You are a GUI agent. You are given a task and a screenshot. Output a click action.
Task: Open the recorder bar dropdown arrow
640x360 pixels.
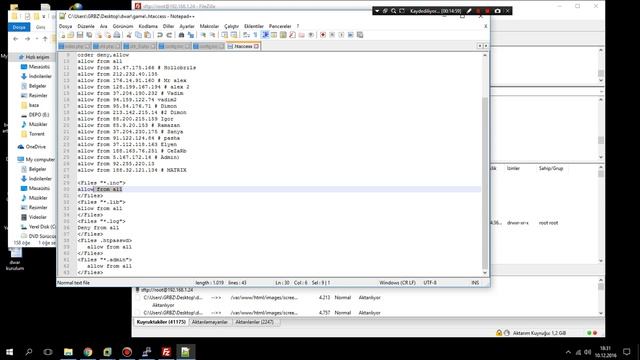pyautogui.click(x=377, y=11)
